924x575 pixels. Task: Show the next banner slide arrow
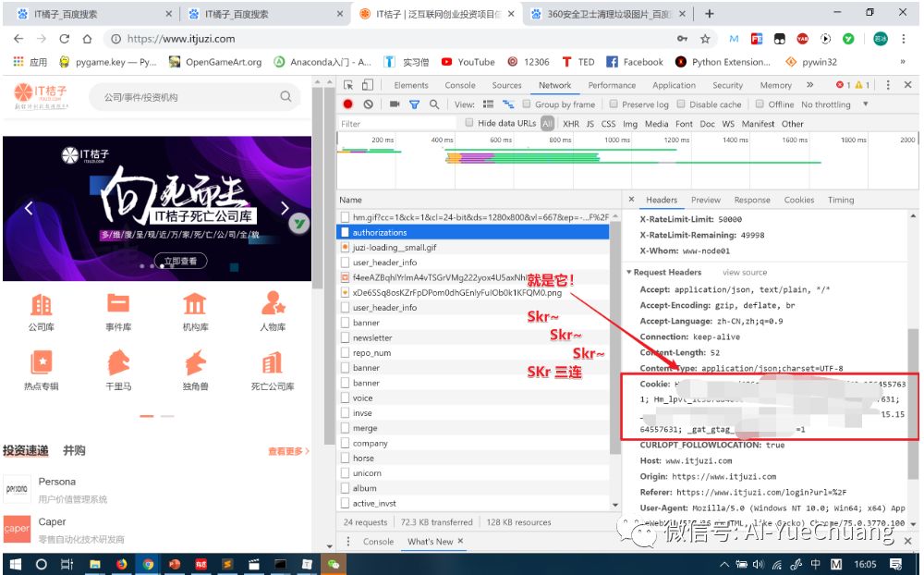pos(285,208)
